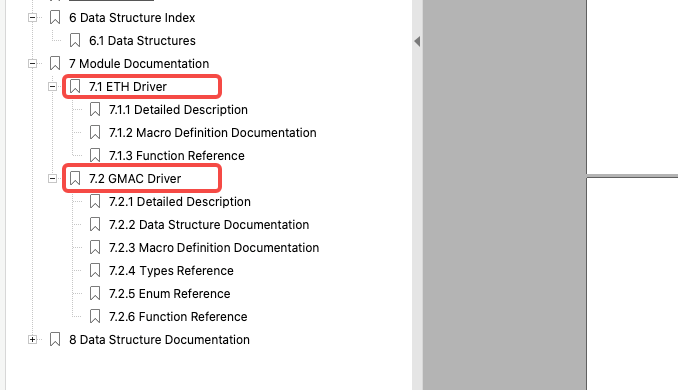Screen dimensions: 678x390
Task: Select the 7 Module Documentation bookmark
Action: pyautogui.click(x=139, y=64)
